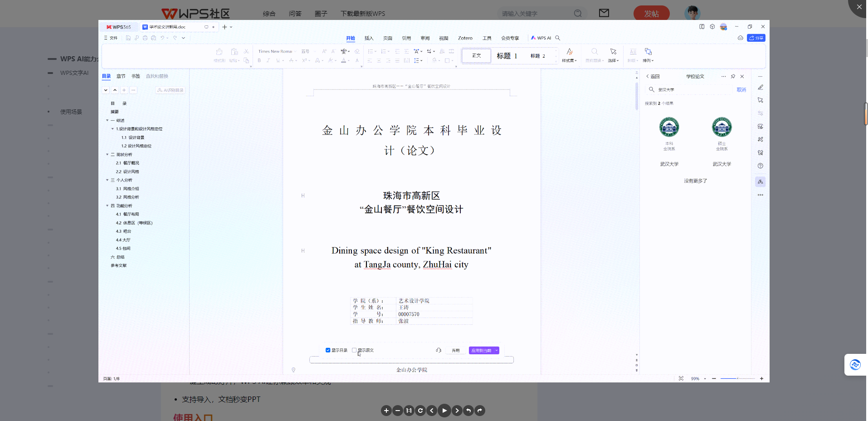Screen dimensions: 868x421
Task: Open the AI识别目录 feature
Action: click(x=171, y=90)
